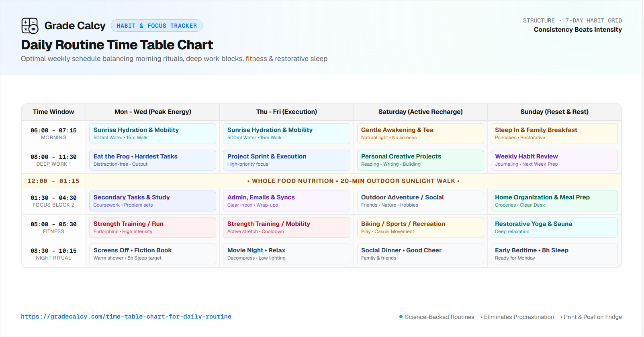The height and width of the screenshot is (337, 644).
Task: Select the Outdoor Adventure / Social card
Action: pyautogui.click(x=421, y=201)
